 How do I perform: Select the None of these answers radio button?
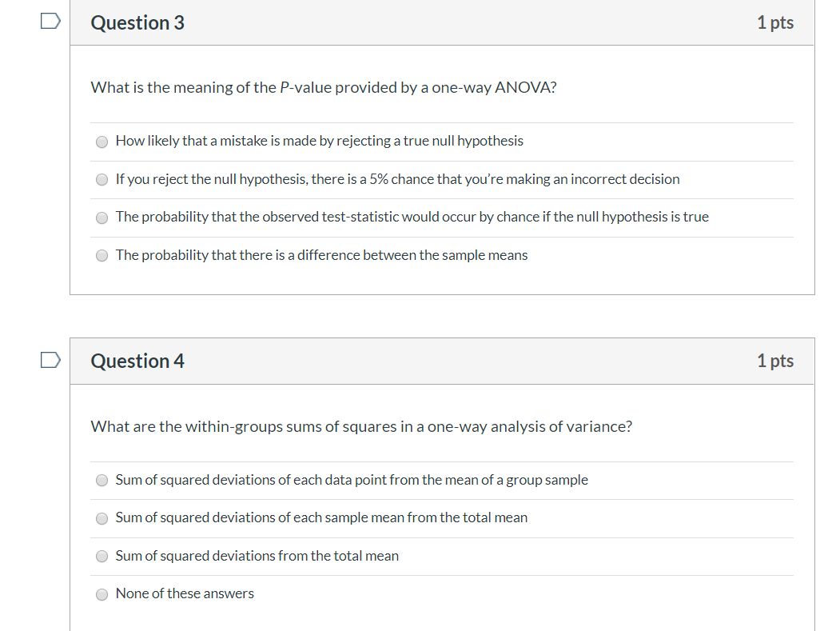click(102, 594)
